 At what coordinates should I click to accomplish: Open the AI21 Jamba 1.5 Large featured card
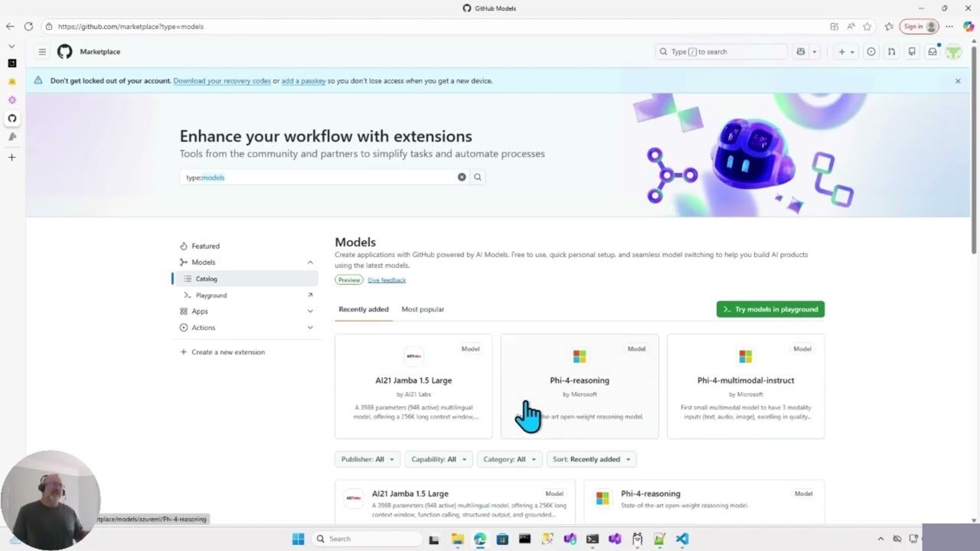pyautogui.click(x=413, y=386)
